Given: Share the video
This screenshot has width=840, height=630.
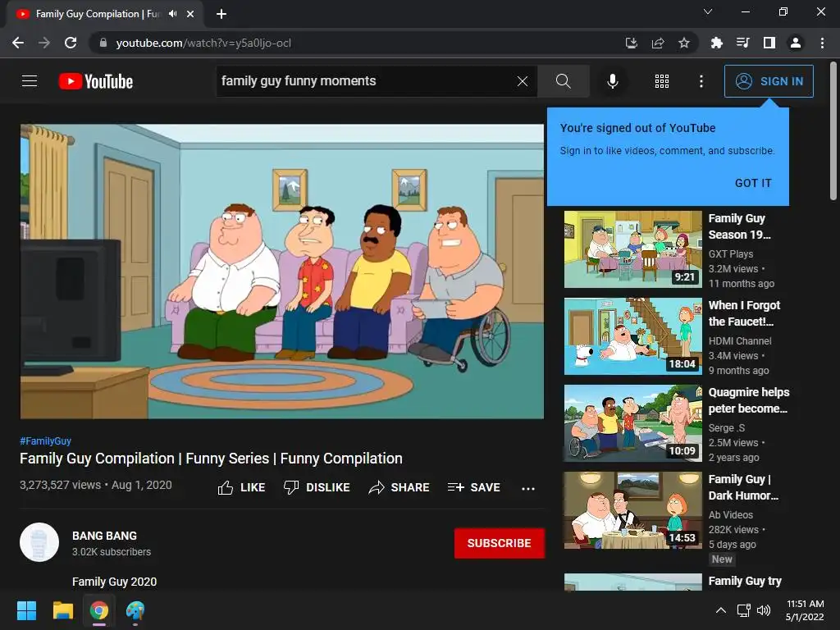Looking at the screenshot, I should 399,487.
